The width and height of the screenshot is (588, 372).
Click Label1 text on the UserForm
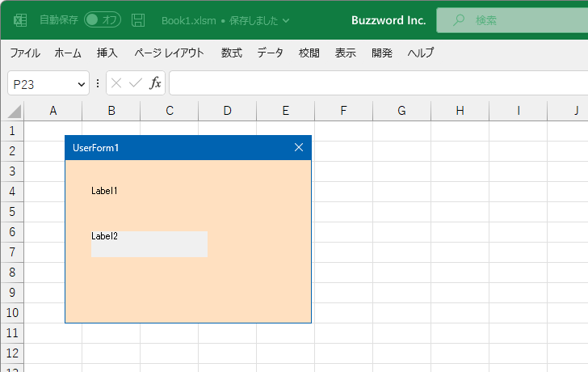click(x=104, y=191)
